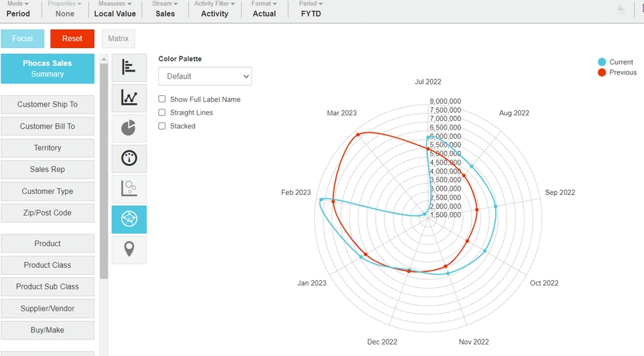Open the map pin view
Screen dimensions: 644x356
129,249
